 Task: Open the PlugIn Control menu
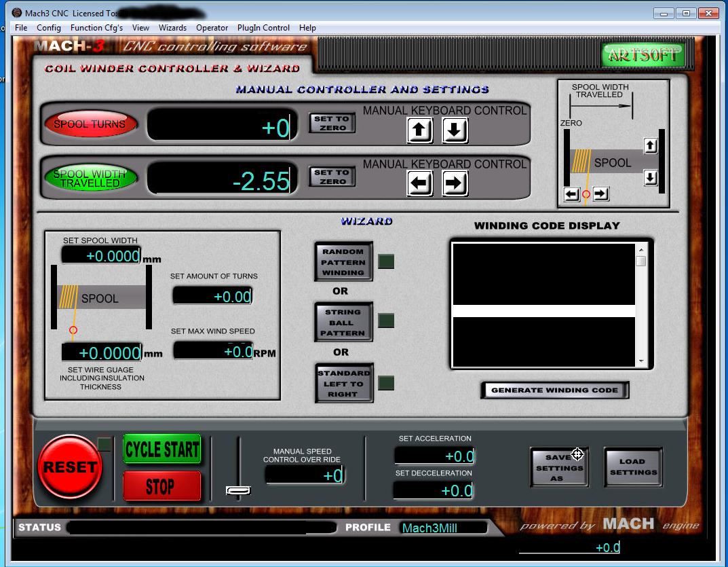point(263,28)
